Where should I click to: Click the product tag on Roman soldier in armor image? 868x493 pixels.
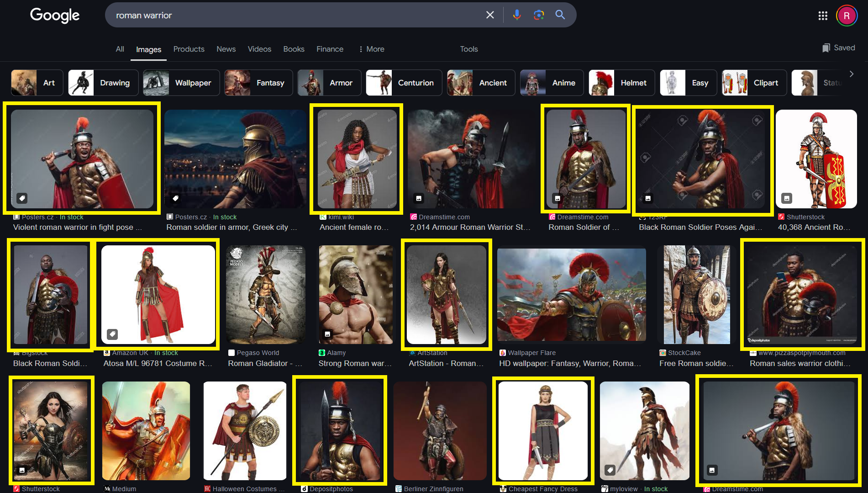(x=175, y=198)
